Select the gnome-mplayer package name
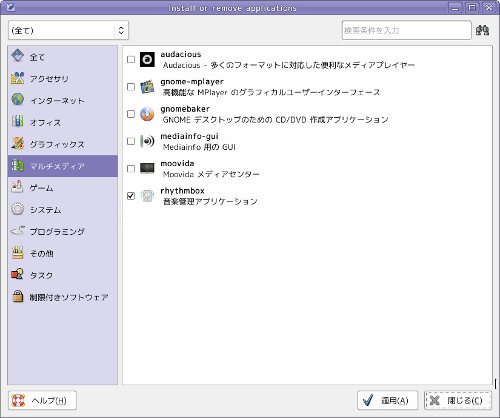 pyautogui.click(x=192, y=81)
